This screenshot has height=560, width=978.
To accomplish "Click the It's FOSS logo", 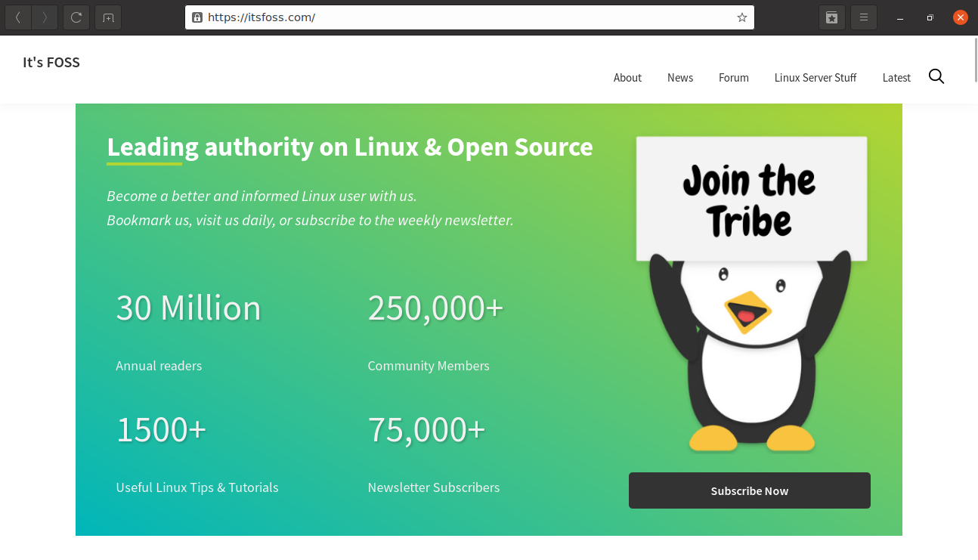I will coord(51,62).
